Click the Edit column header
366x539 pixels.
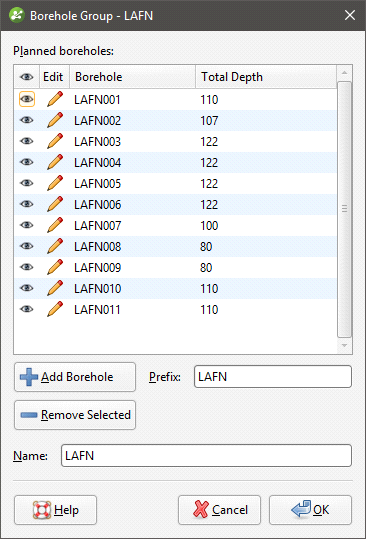click(54, 77)
